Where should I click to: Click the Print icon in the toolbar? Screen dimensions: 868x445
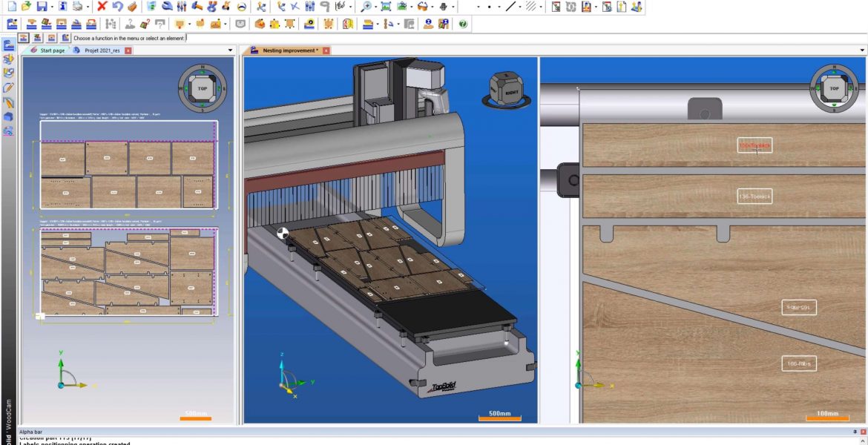(x=77, y=7)
